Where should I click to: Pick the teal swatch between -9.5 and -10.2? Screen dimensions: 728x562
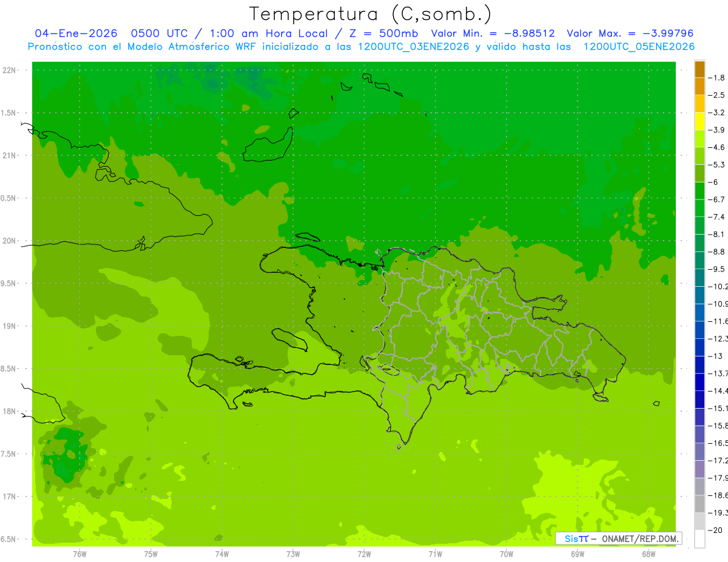tap(699, 278)
